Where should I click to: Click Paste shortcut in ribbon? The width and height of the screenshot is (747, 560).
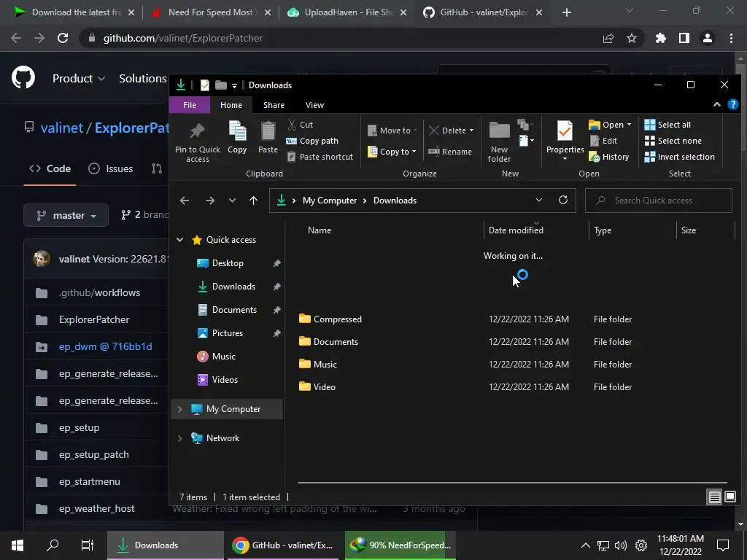click(x=320, y=157)
